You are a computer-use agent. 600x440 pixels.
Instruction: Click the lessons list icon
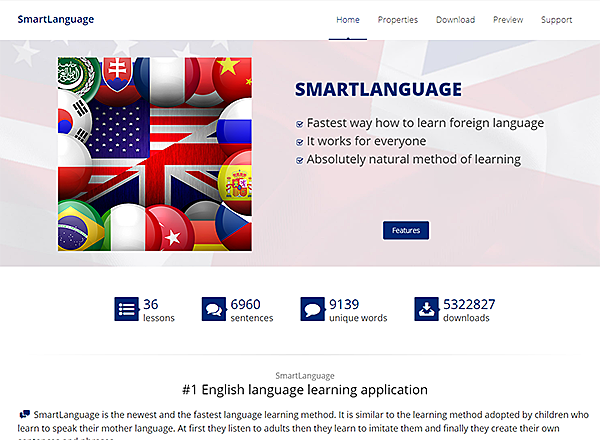tap(126, 309)
